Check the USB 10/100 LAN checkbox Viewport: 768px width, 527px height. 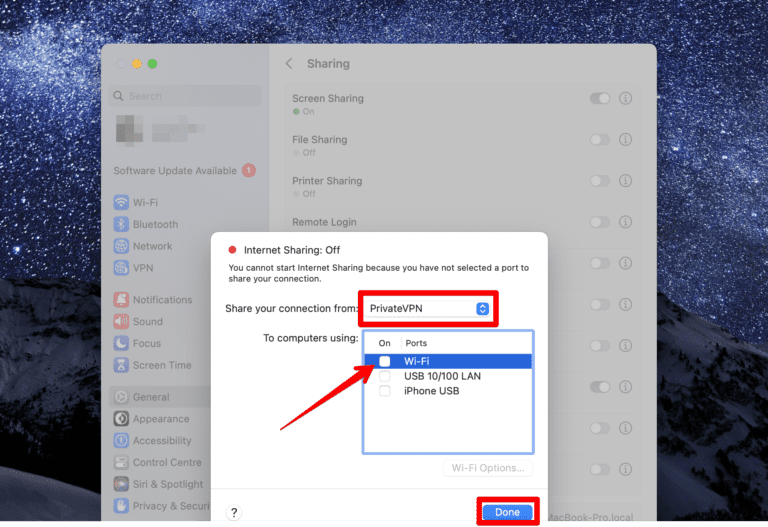(x=385, y=376)
